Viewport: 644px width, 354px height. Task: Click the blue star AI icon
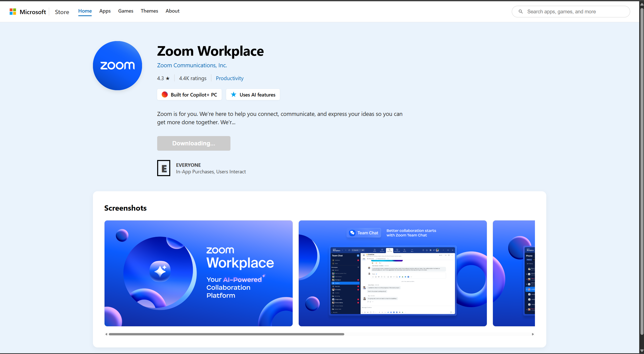(x=234, y=94)
